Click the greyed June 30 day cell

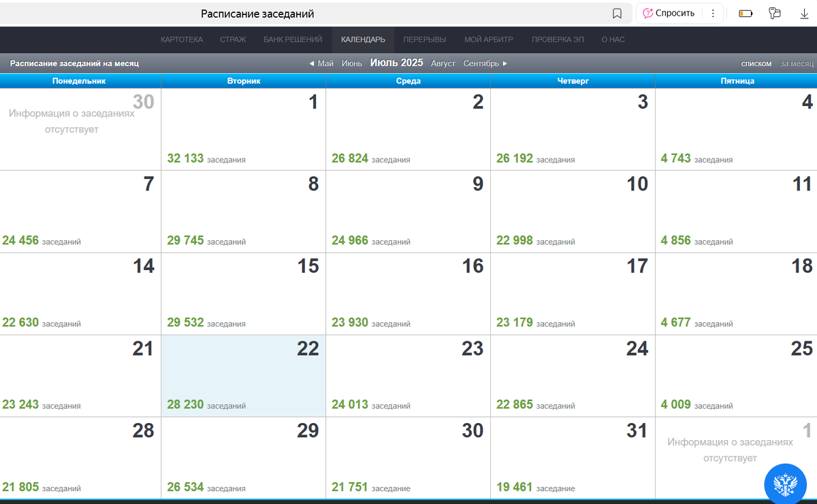(80, 129)
